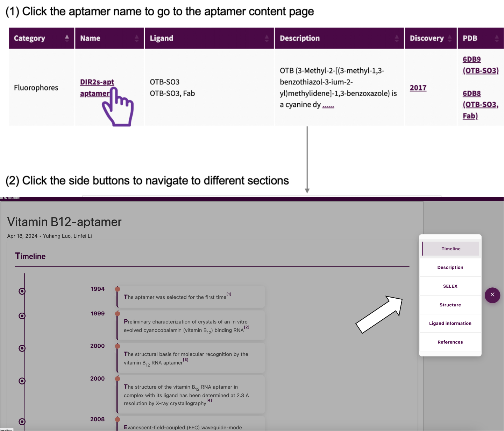
Task: Navigate to Structure section in side menu
Action: (x=450, y=305)
